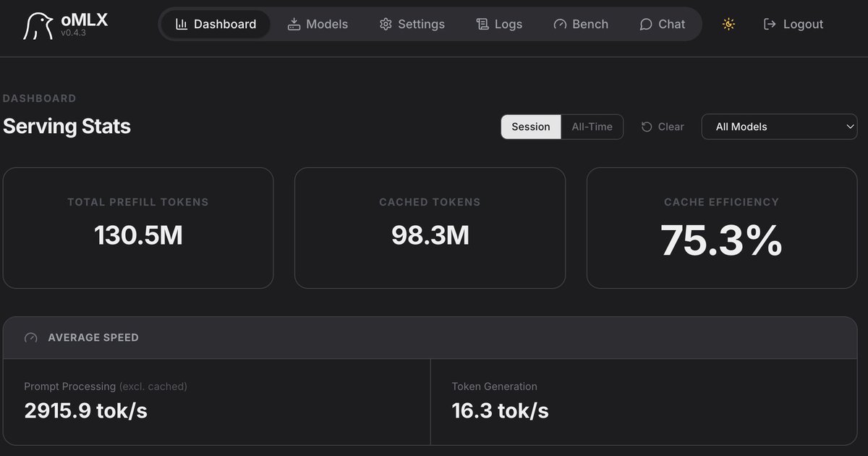
Task: Click the Logs scroll icon
Action: 482,24
